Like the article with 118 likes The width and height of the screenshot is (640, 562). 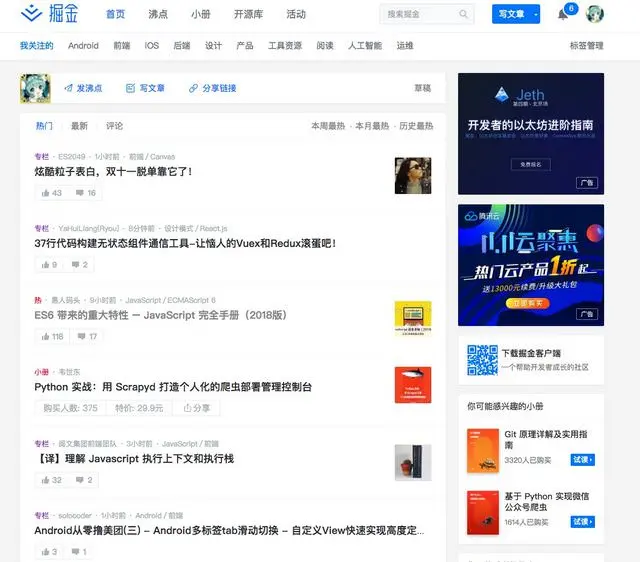click(52, 337)
